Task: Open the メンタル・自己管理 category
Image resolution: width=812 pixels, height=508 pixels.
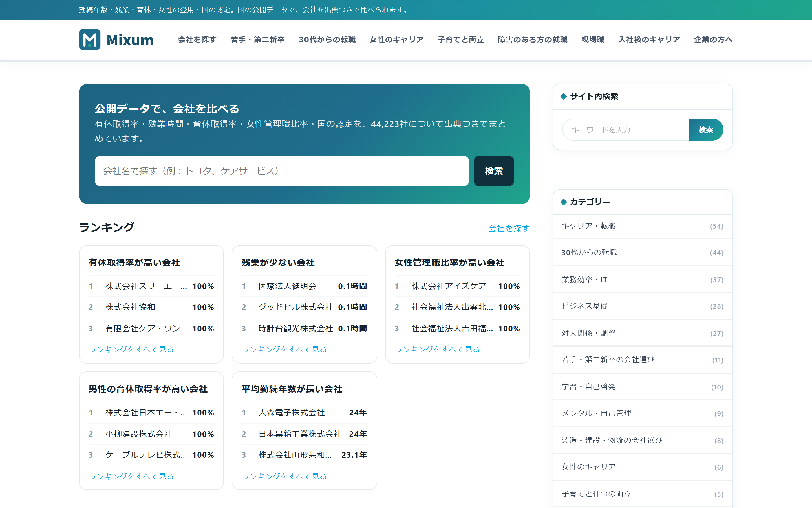Action: (643, 413)
